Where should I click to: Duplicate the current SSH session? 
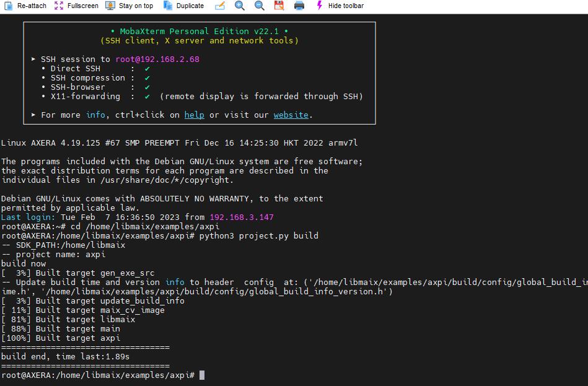[x=184, y=6]
